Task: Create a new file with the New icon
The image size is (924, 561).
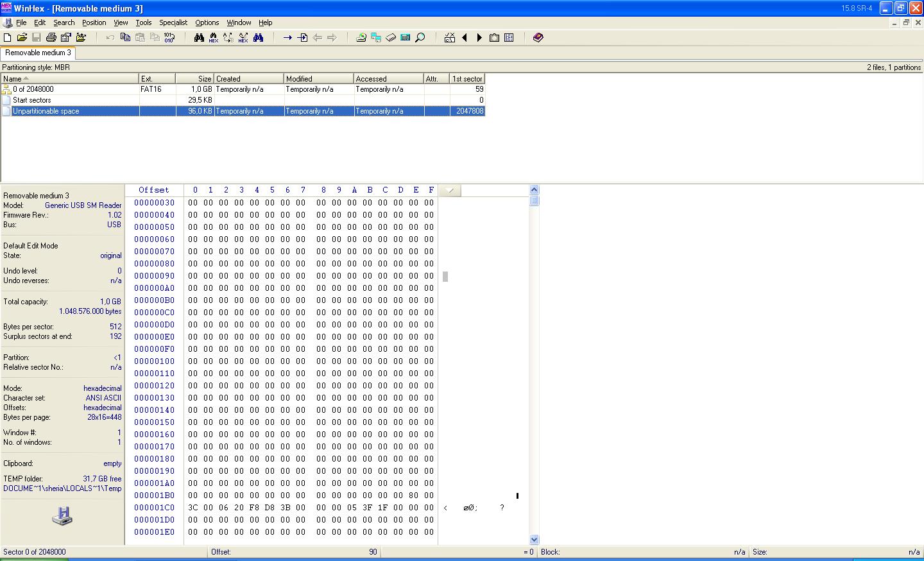Action: point(8,38)
